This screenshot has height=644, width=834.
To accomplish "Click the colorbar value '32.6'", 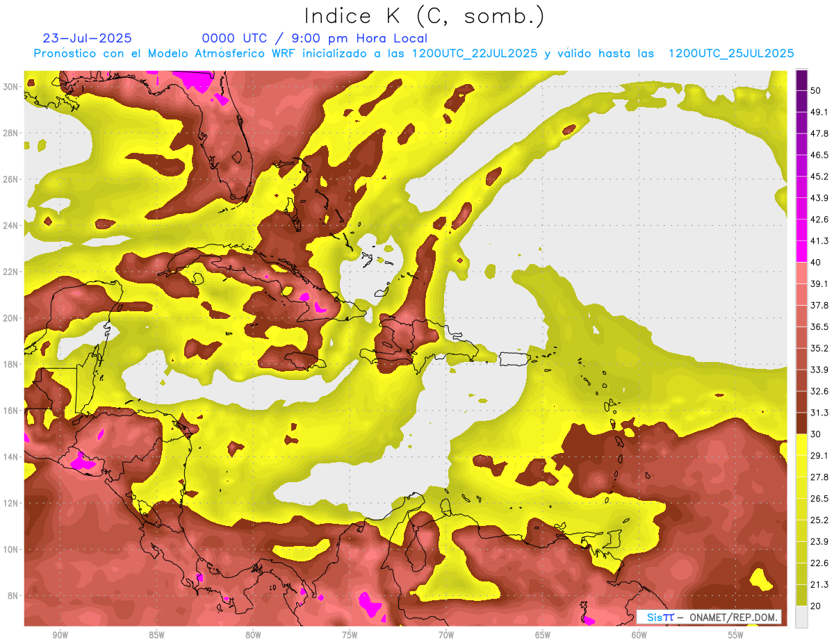I will coord(819,391).
